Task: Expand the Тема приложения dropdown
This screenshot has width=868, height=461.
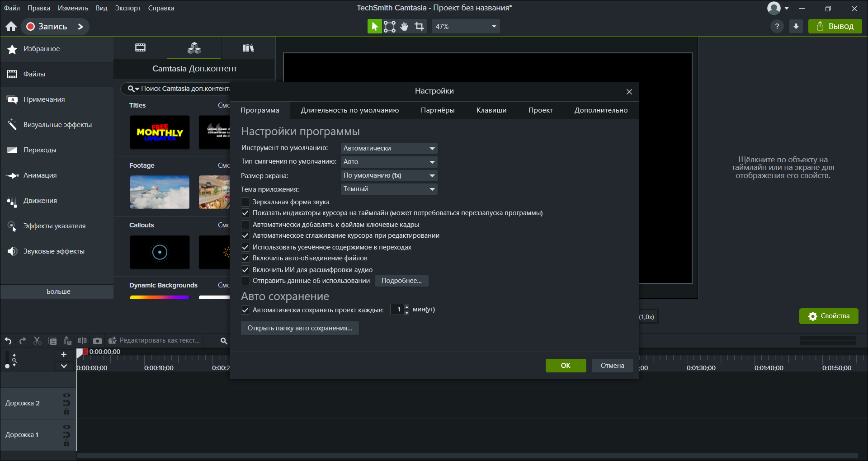Action: (x=389, y=189)
